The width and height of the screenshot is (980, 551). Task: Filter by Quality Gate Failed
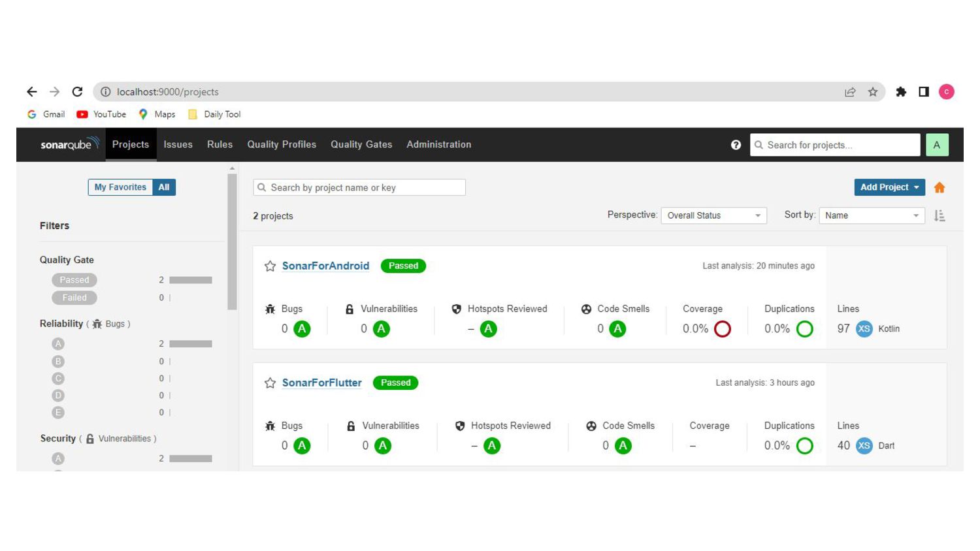[x=74, y=298]
